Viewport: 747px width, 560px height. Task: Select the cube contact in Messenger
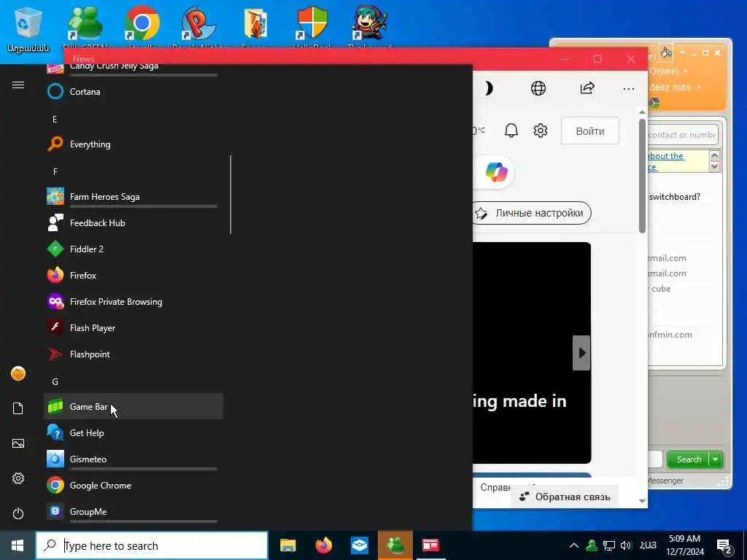coord(661,289)
